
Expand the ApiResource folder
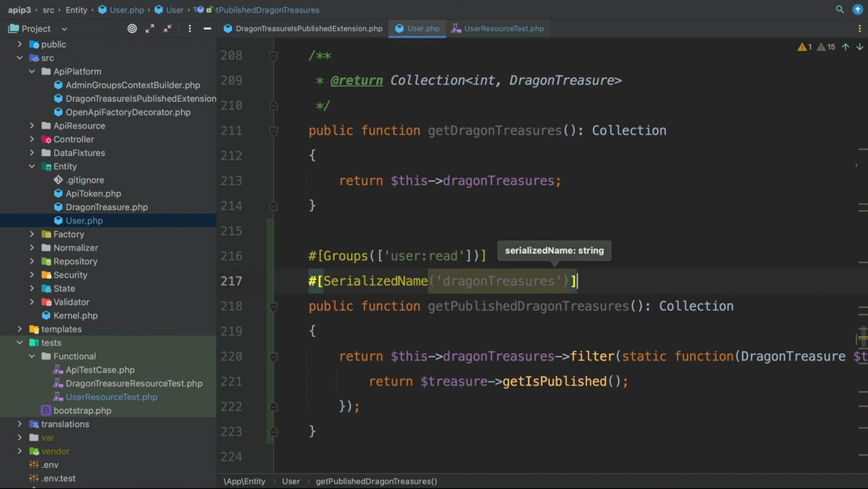[x=32, y=125]
